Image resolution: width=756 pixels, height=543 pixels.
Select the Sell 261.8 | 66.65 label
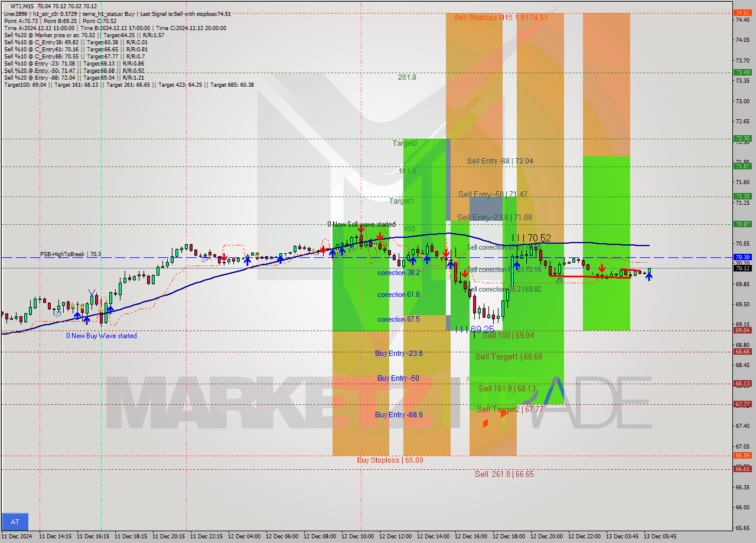504,474
